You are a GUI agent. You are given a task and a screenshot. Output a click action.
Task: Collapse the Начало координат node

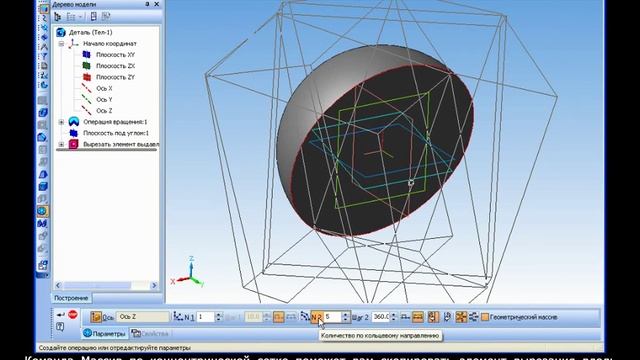tap(61, 44)
